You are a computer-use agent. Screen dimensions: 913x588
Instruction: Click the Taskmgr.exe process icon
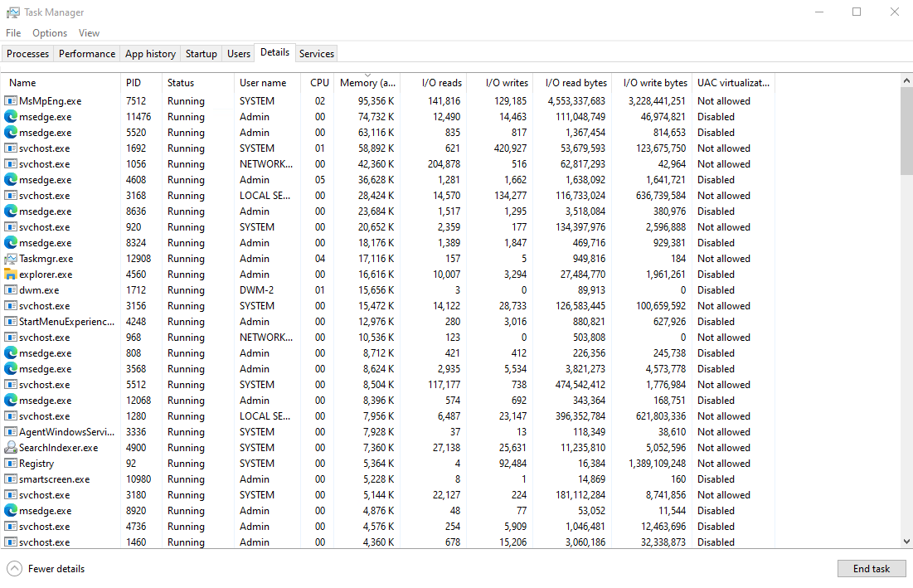(x=11, y=258)
